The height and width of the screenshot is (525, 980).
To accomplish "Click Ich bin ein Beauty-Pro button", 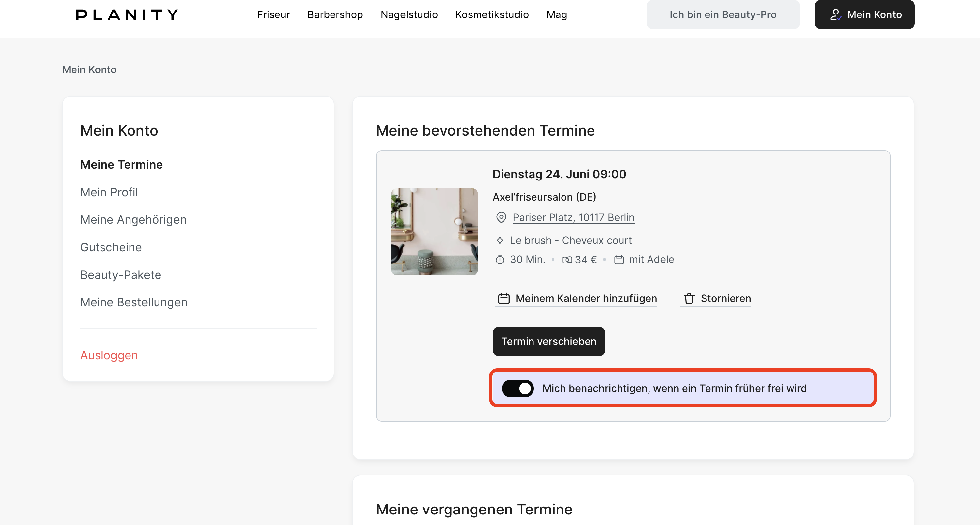I will 723,14.
